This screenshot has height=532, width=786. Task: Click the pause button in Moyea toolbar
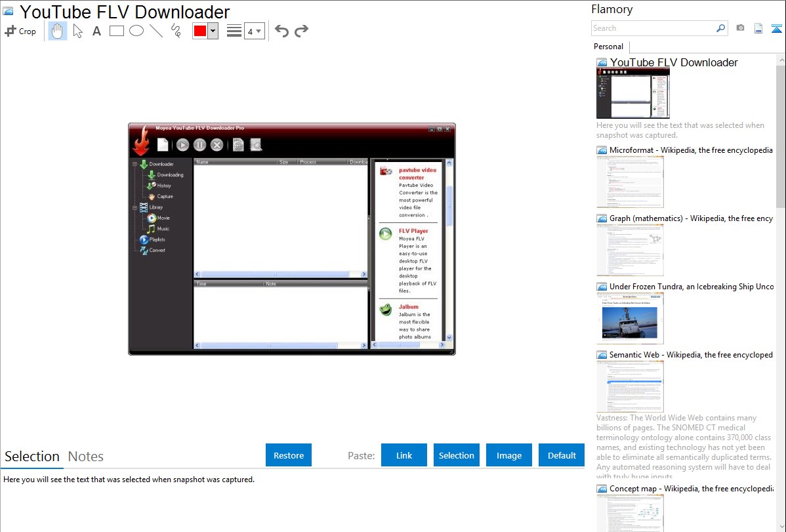199,146
